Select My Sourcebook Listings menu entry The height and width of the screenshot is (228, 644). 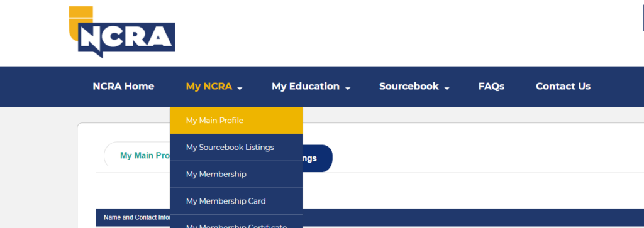(x=236, y=147)
